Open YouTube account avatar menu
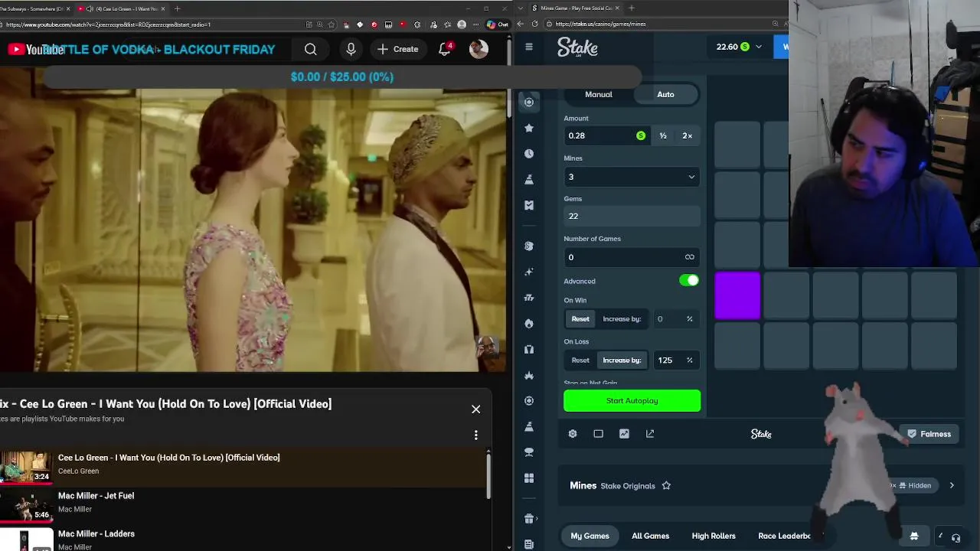 (x=479, y=49)
